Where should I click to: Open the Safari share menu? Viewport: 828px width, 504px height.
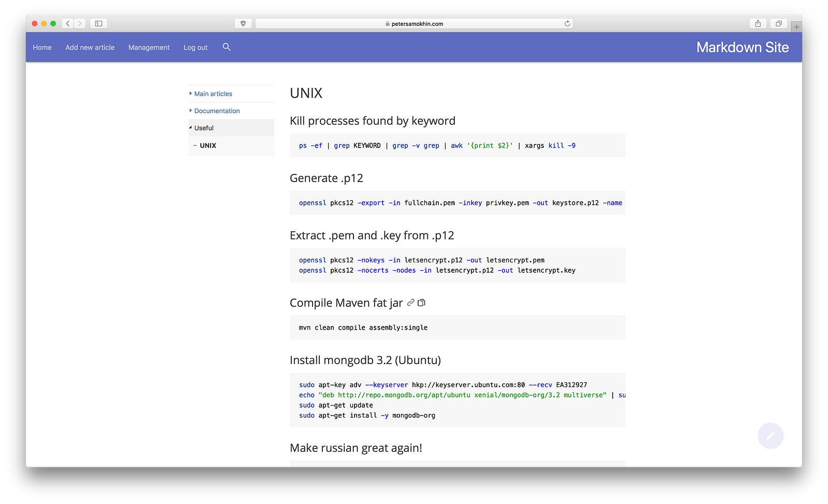coord(758,23)
